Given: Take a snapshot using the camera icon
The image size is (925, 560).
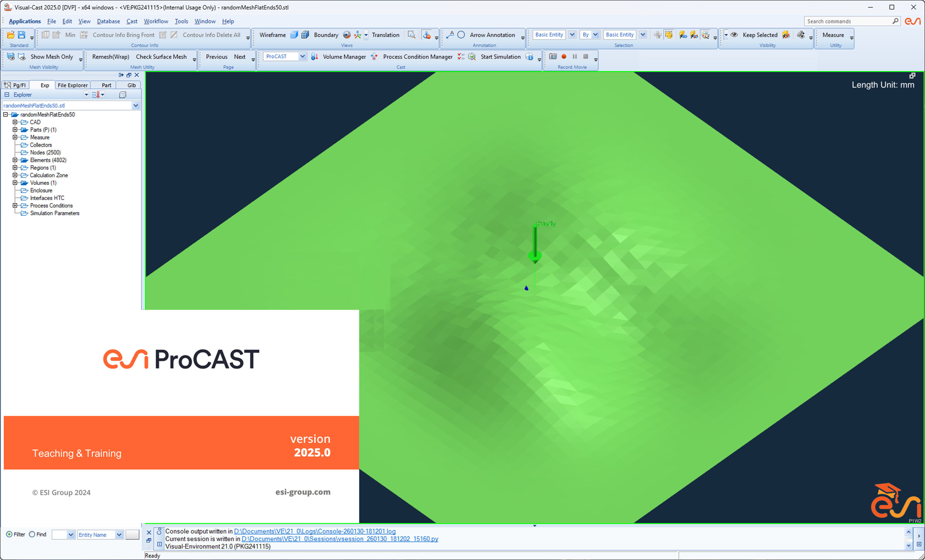Looking at the screenshot, I should tap(553, 57).
